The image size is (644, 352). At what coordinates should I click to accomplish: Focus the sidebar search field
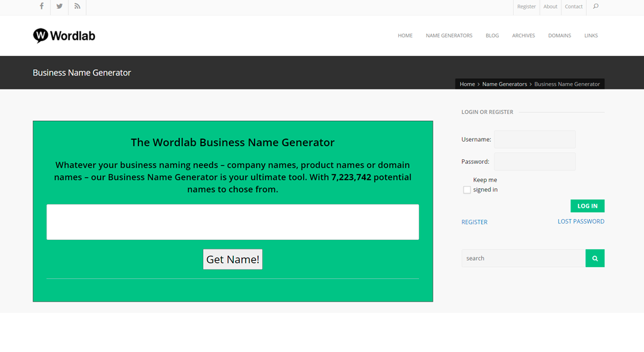click(x=523, y=258)
